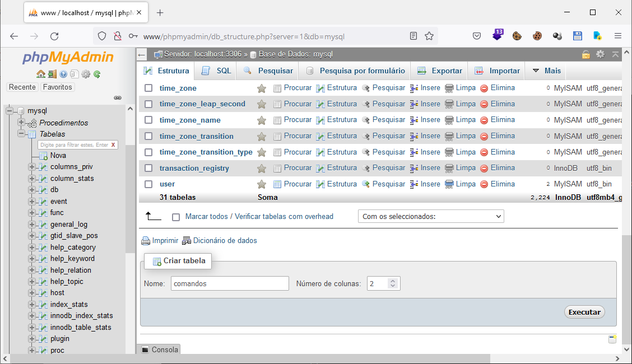Select checkbox for time_zone_name
The image size is (632, 364).
148,120
